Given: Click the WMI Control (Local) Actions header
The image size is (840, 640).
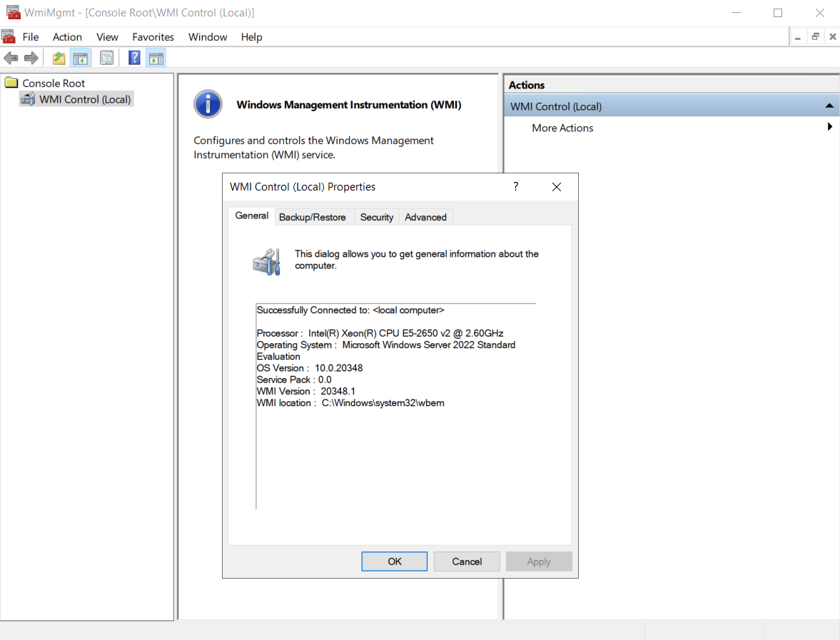Looking at the screenshot, I should [672, 106].
